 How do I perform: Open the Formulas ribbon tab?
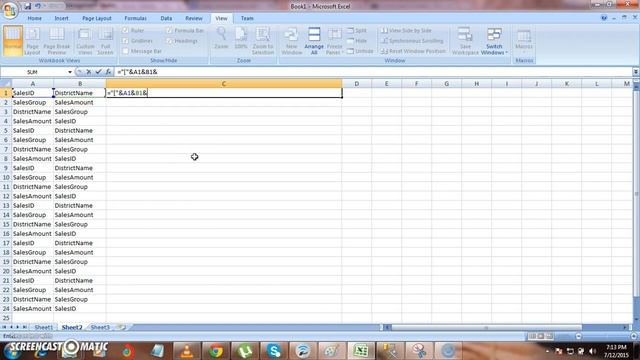point(136,18)
